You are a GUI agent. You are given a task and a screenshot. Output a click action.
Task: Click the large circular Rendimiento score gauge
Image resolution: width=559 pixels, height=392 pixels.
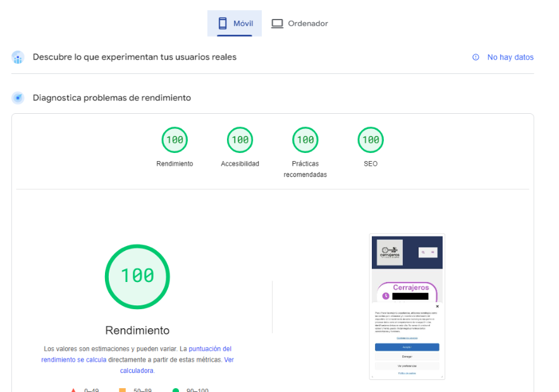(x=137, y=276)
